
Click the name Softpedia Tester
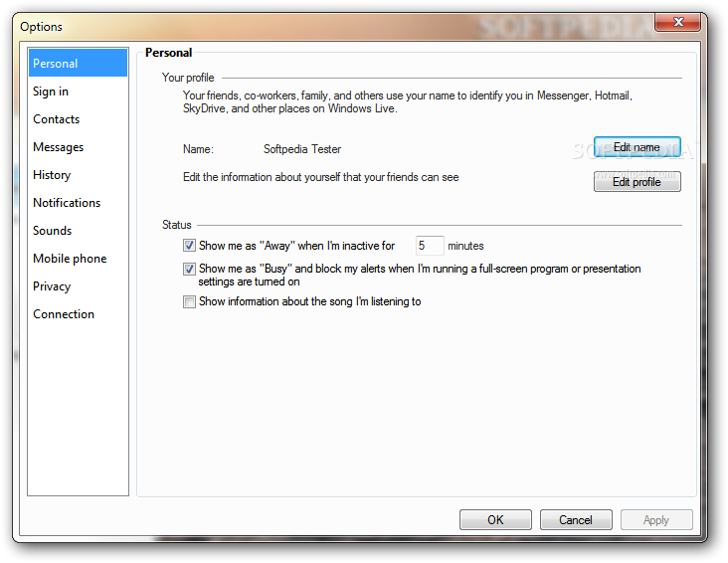(302, 149)
